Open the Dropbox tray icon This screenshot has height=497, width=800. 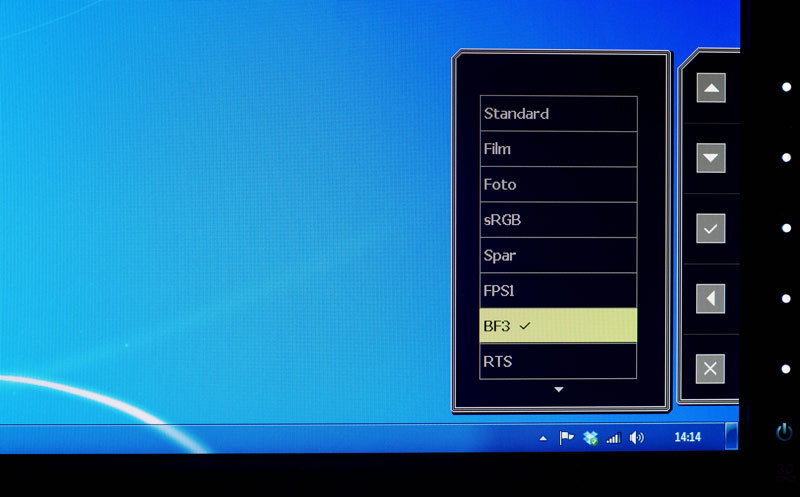coord(590,438)
